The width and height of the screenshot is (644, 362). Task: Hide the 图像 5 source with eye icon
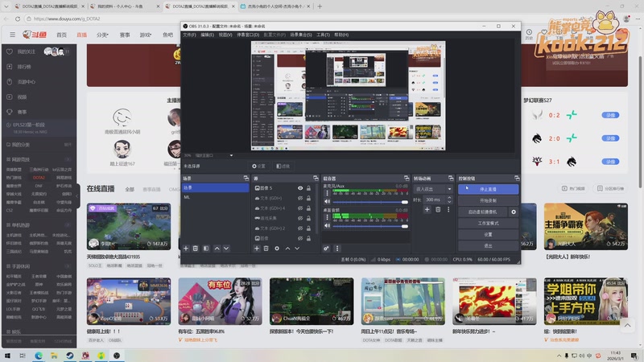(x=300, y=188)
